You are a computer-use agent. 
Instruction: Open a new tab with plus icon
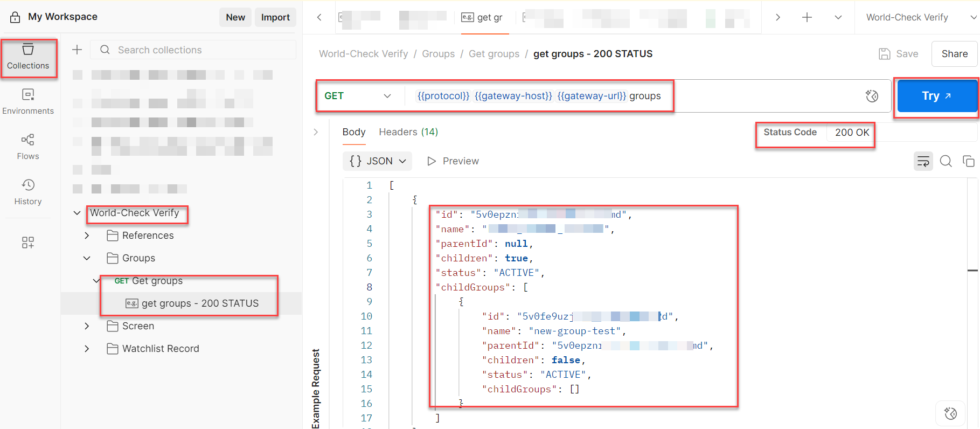coord(807,17)
